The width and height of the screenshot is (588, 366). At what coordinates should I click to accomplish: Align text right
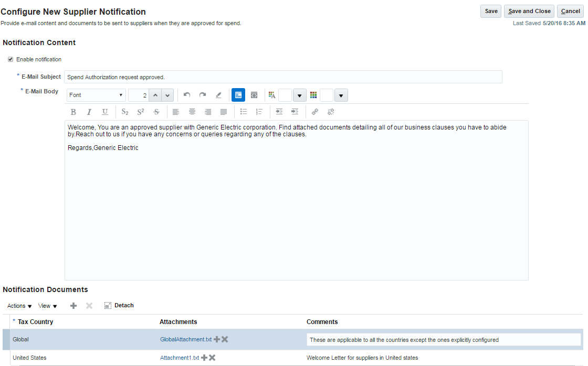(x=208, y=112)
